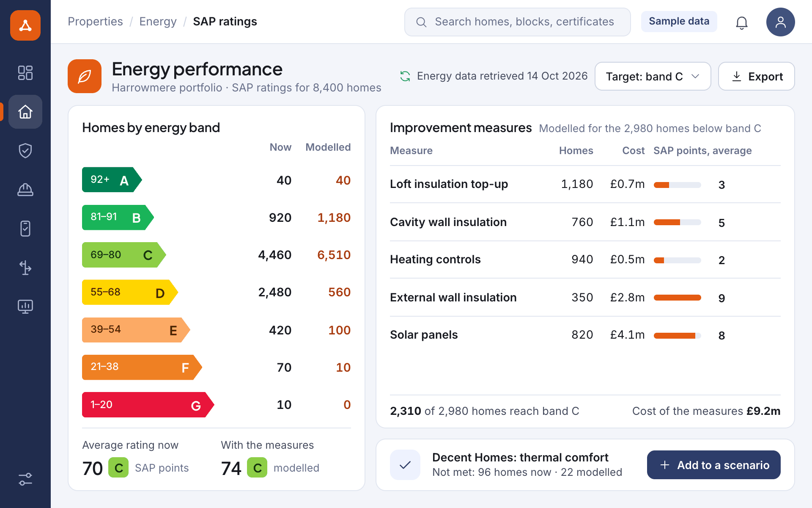
Task: Open the Target: band C dropdown
Action: click(x=653, y=76)
